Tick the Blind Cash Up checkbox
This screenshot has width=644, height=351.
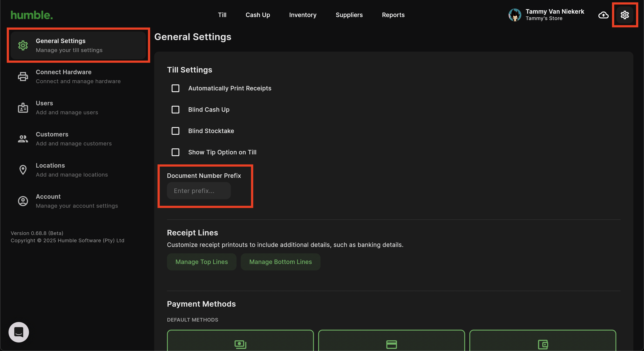point(175,109)
